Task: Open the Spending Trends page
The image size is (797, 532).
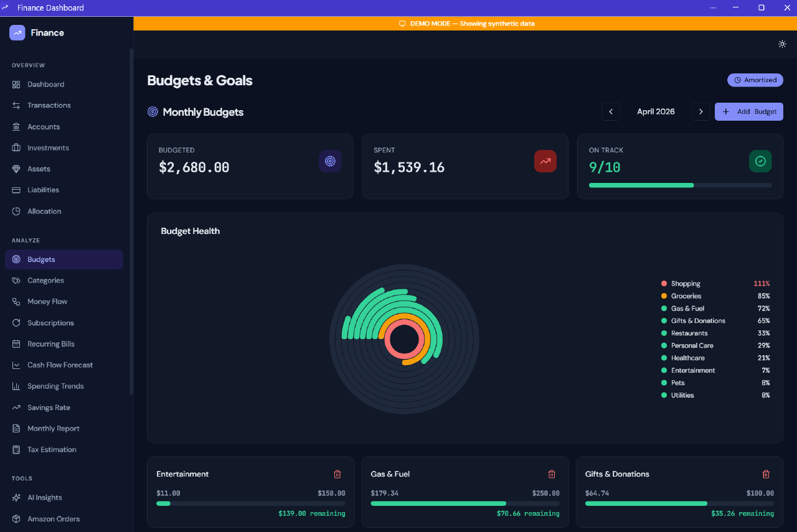Action: tap(55, 386)
